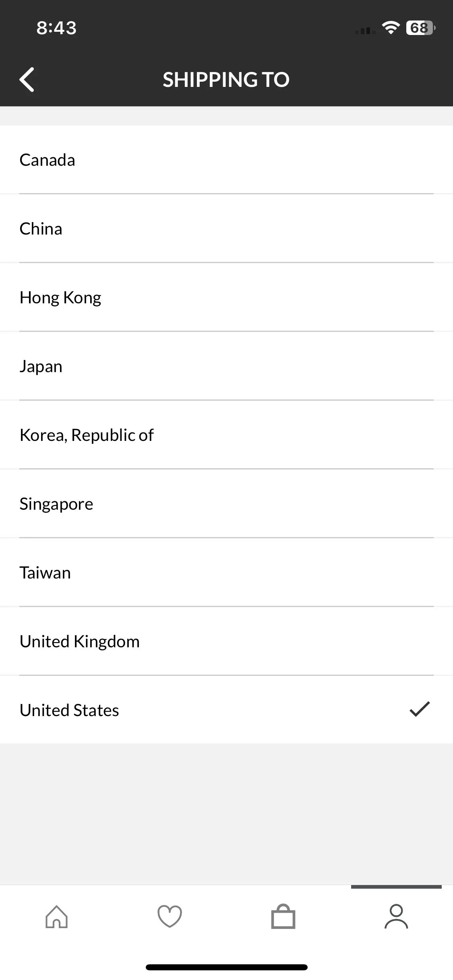Select China as shipping country
Image resolution: width=453 pixels, height=980 pixels.
pos(226,229)
